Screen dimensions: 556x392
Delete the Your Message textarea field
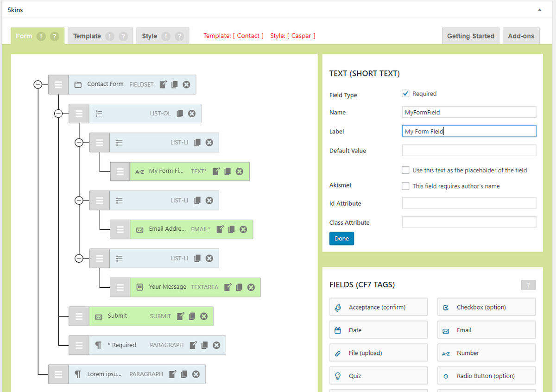(x=251, y=287)
